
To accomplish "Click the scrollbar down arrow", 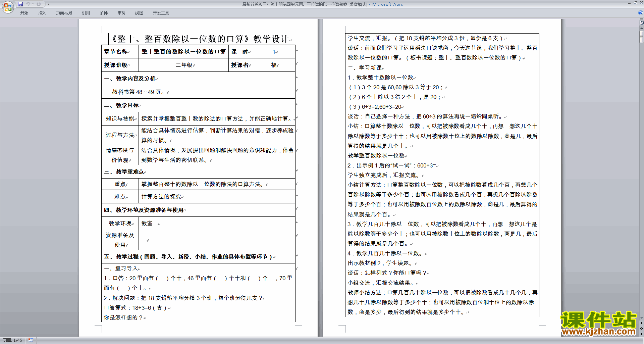I will (x=642, y=318).
